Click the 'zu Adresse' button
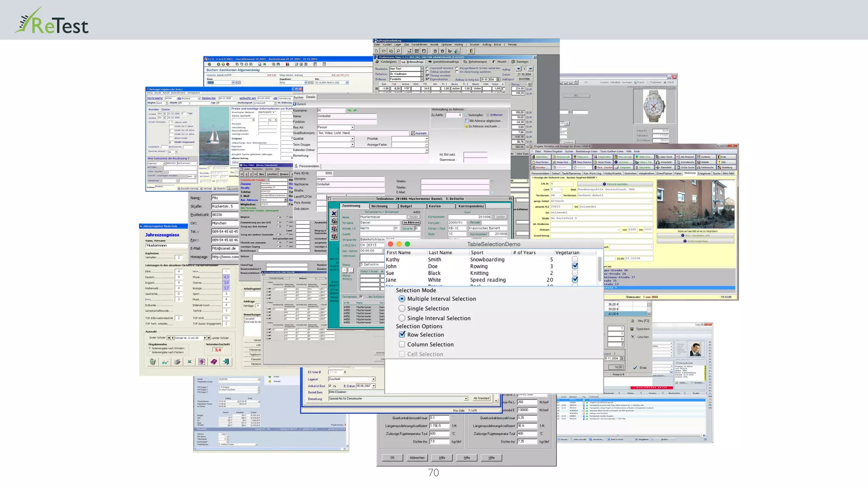868x488 pixels. coord(411,222)
